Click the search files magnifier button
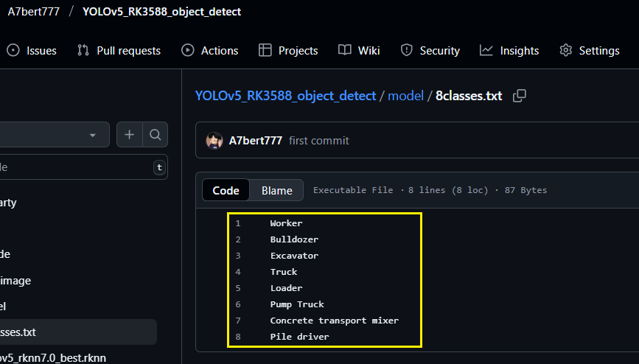Viewport: 639px width, 364px height. (x=155, y=134)
